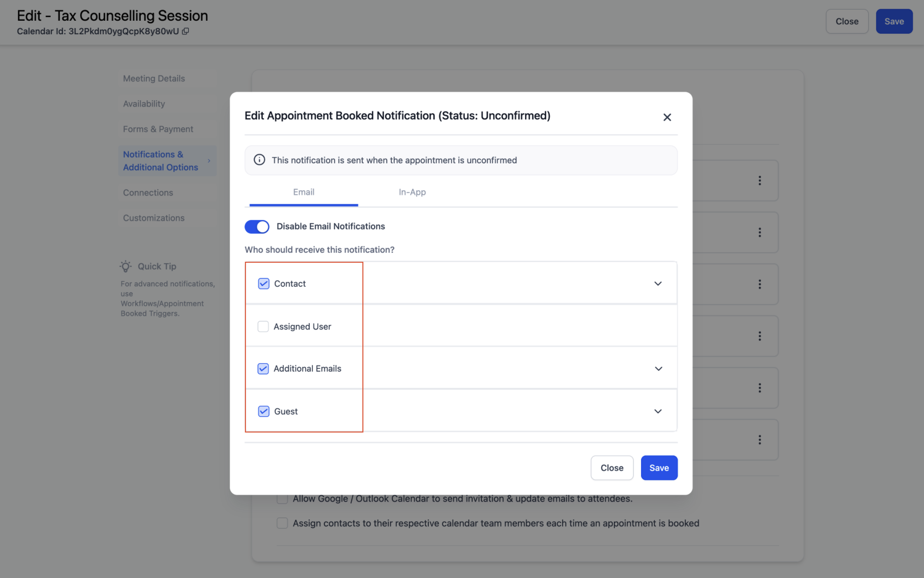Viewport: 924px width, 578px height.
Task: Uncheck the Contact recipient checkbox
Action: tap(264, 283)
